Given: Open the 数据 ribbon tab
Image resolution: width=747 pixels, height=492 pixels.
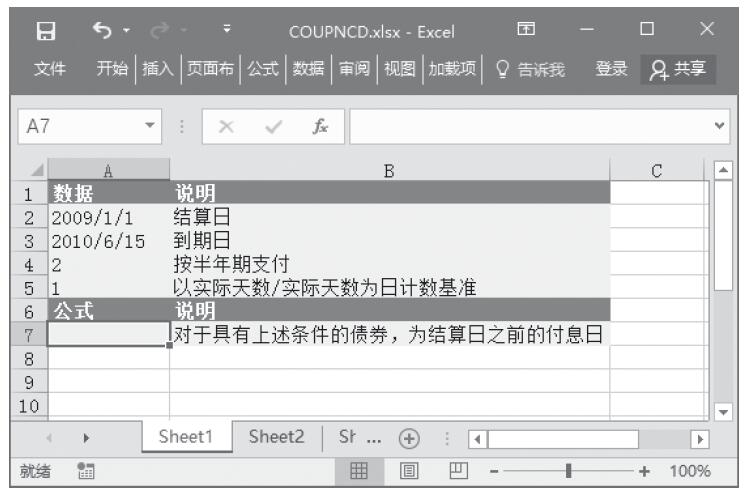Looking at the screenshot, I should click(309, 69).
